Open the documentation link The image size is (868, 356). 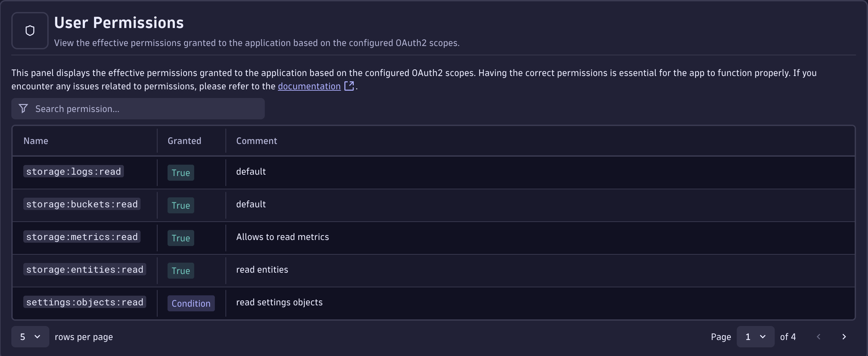309,86
